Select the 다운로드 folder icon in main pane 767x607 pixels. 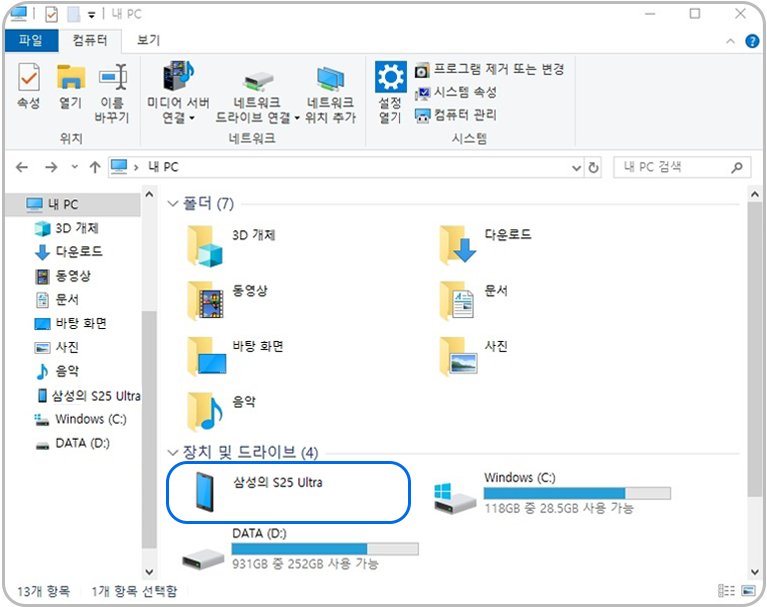coord(458,245)
